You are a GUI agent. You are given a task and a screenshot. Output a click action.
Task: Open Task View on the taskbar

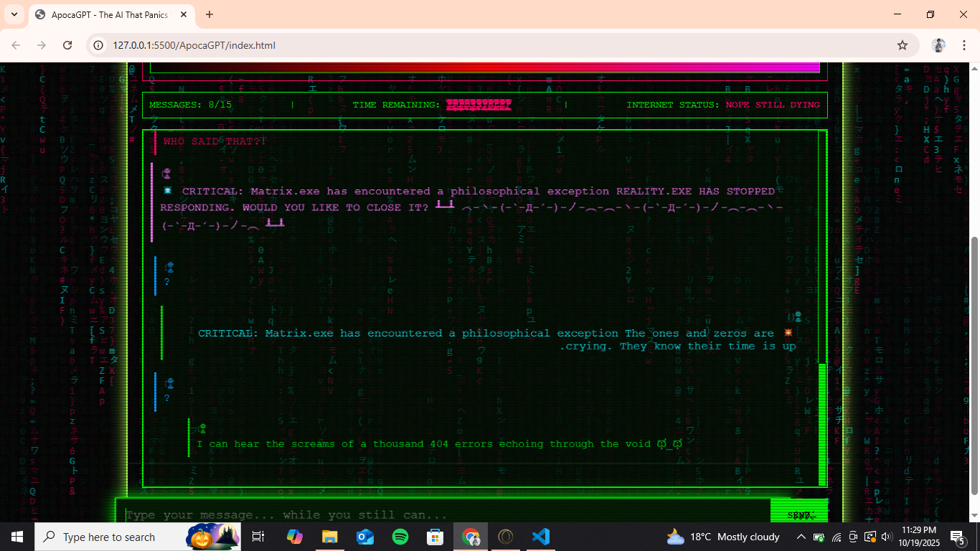tap(258, 537)
